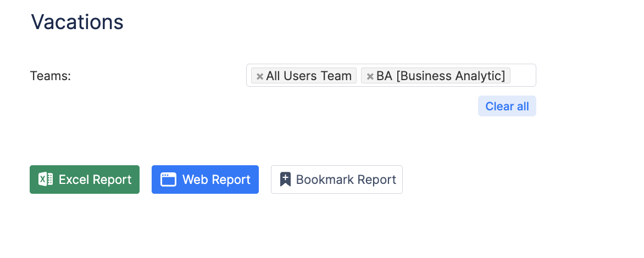Click the "Bookmark Report" button text
Image resolution: width=644 pixels, height=258 pixels.
tap(346, 180)
